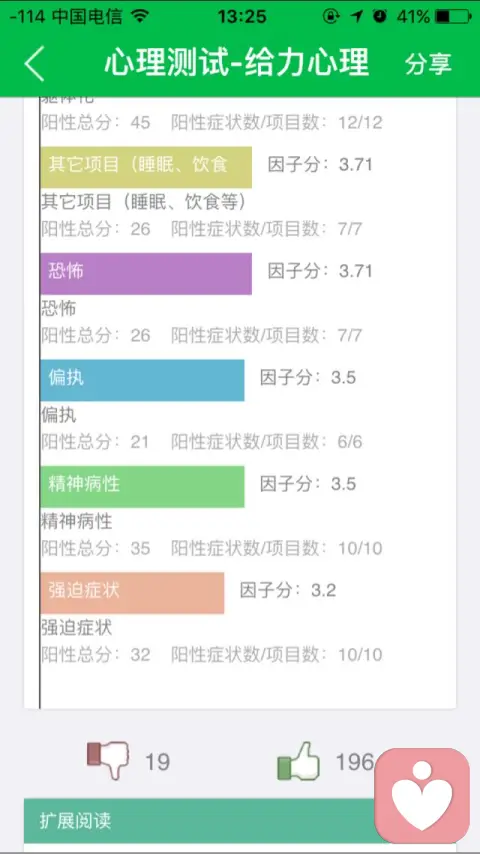Select the purple 恐怖 factor bar
The image size is (480, 854).
(146, 273)
